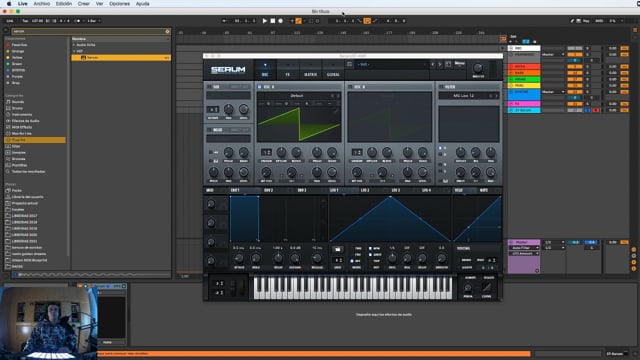Screen dimensions: 640x360
Task: Switch to Serum's MATRIX tab
Action: pyautogui.click(x=310, y=70)
